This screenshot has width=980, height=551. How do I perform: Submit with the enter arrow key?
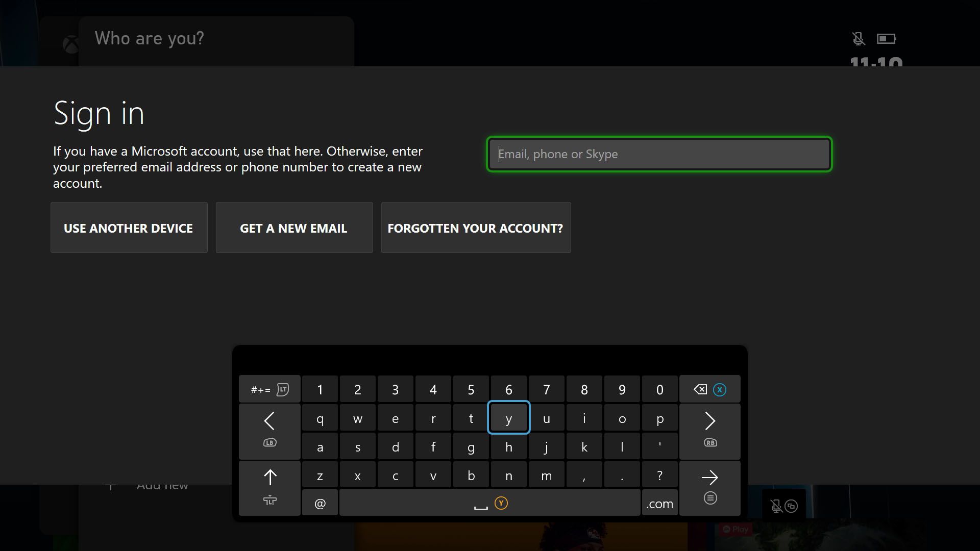709,488
